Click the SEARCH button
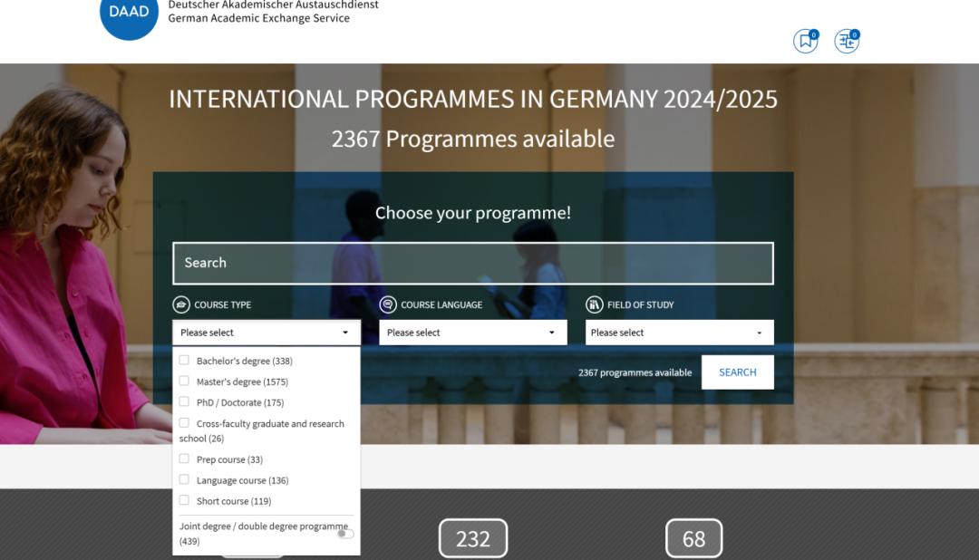979x560 pixels. [x=737, y=372]
